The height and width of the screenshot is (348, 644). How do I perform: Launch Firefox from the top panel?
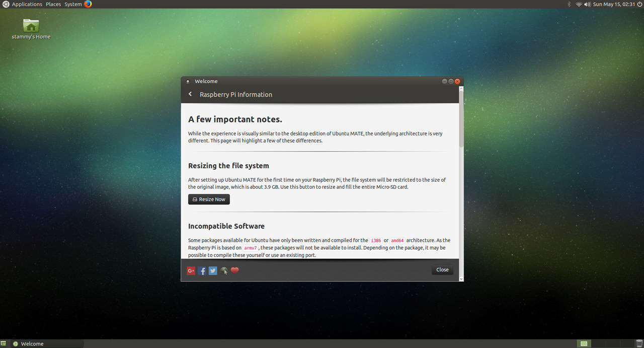[88, 4]
